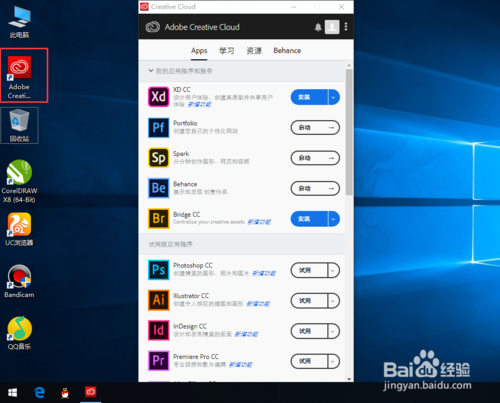Open the Windows Start menu
The image size is (500, 403).
12,393
